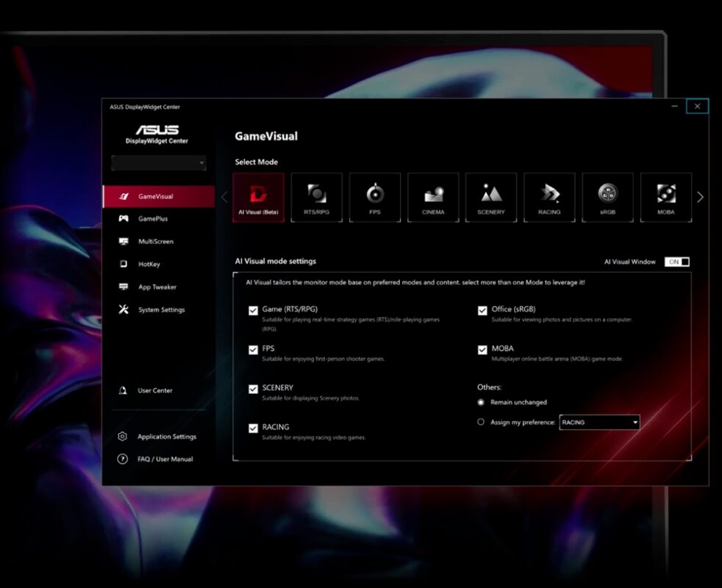The image size is (722, 588).
Task: Open GamePlus in the sidebar
Action: tap(159, 219)
